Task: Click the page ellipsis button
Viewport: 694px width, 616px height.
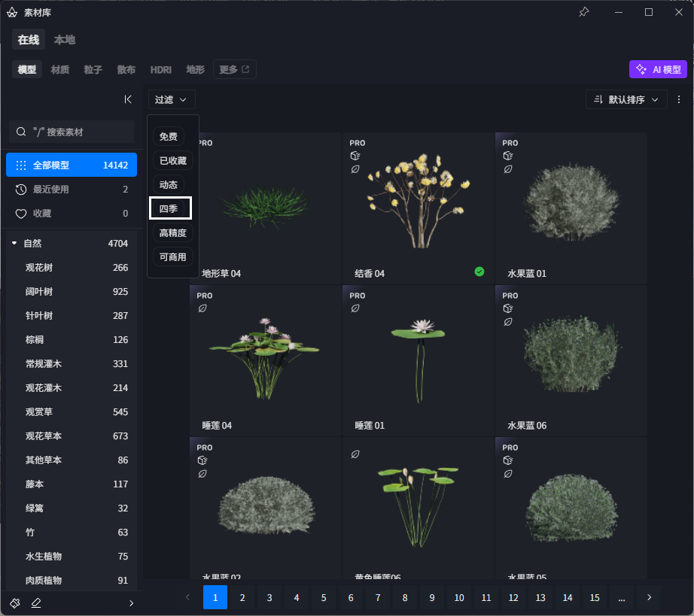Action: (622, 597)
